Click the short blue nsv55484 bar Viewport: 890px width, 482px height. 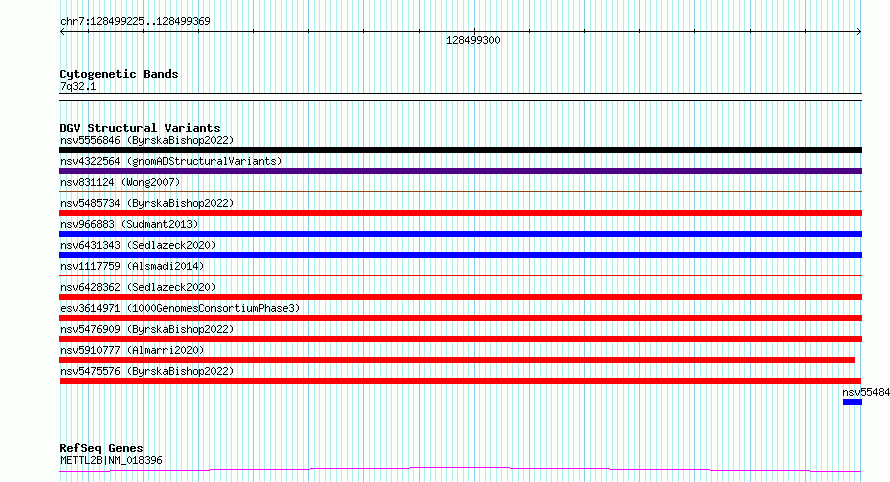pyautogui.click(x=853, y=402)
